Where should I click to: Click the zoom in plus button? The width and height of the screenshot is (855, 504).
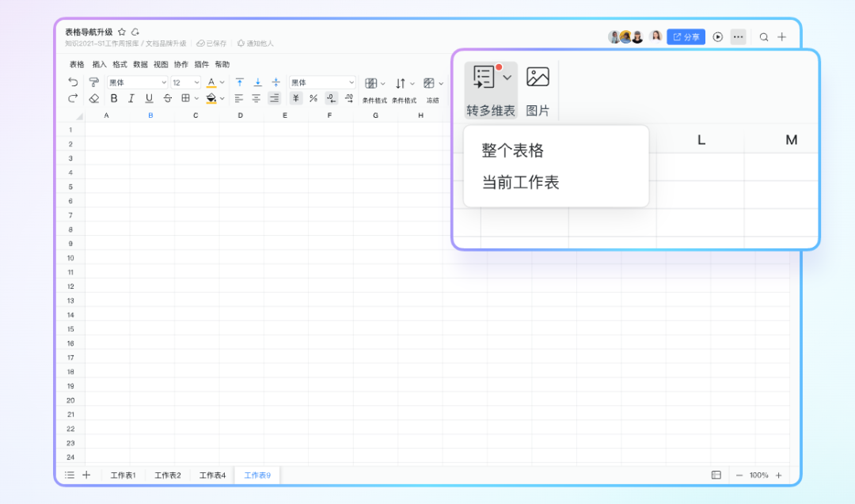[778, 475]
